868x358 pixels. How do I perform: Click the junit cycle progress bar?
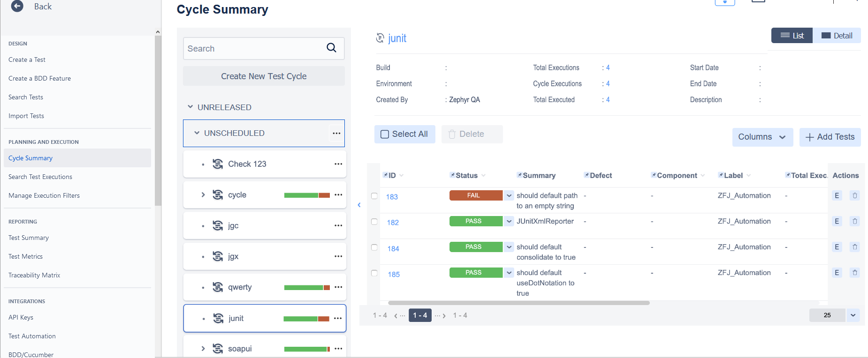tap(306, 319)
